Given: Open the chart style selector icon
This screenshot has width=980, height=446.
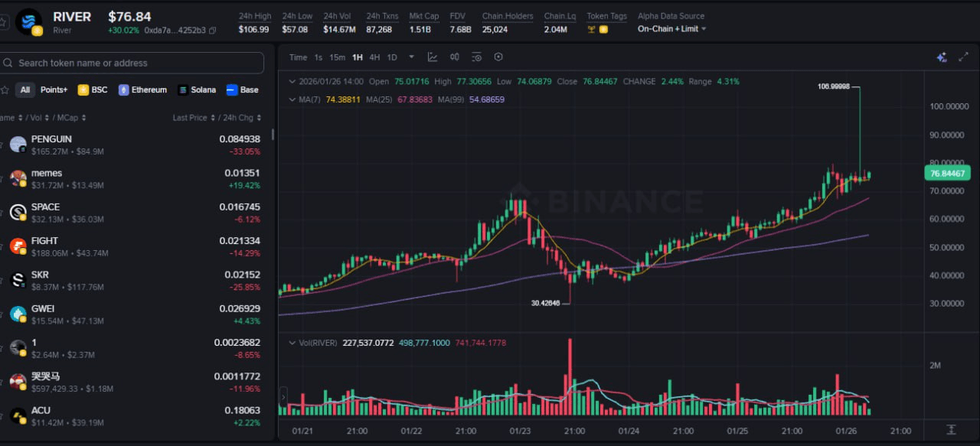Looking at the screenshot, I should click(433, 57).
